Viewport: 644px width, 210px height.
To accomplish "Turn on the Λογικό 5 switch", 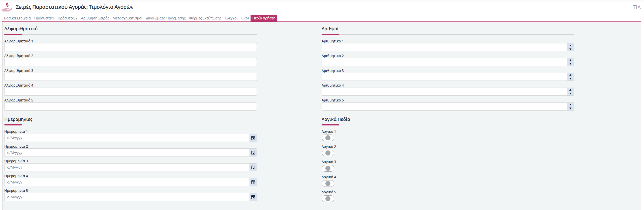I will [328, 199].
